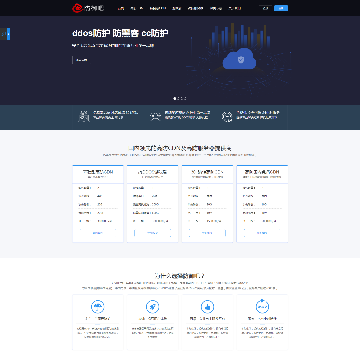The image size is (360, 360).
Task: Click the cloud circle icon in first feature card
Action: click(98, 306)
